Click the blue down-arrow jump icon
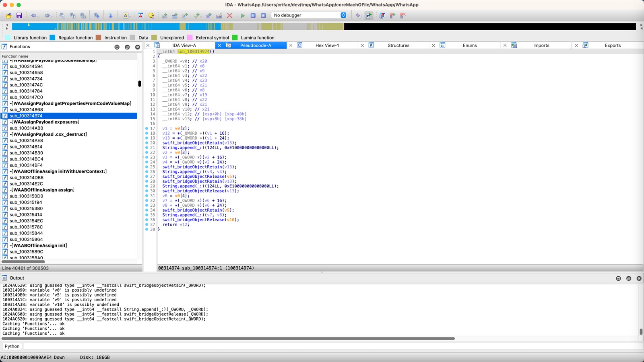Viewport: 644px width, 362px height. coord(110,15)
